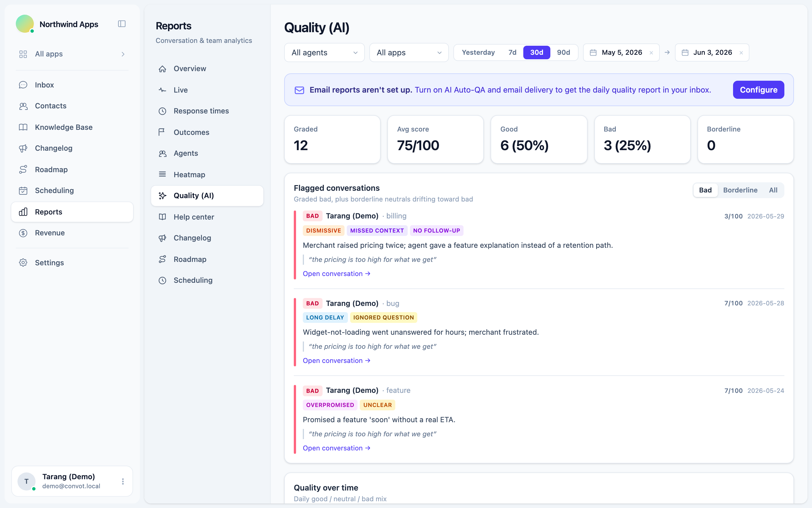812x508 pixels.
Task: Collapse the sidebar with the panel icon
Action: 122,24
